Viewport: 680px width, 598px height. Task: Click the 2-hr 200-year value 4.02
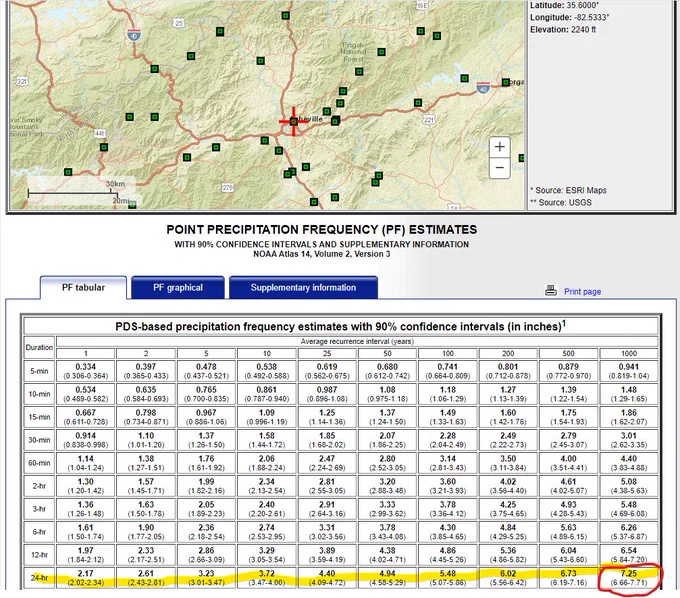[508, 482]
